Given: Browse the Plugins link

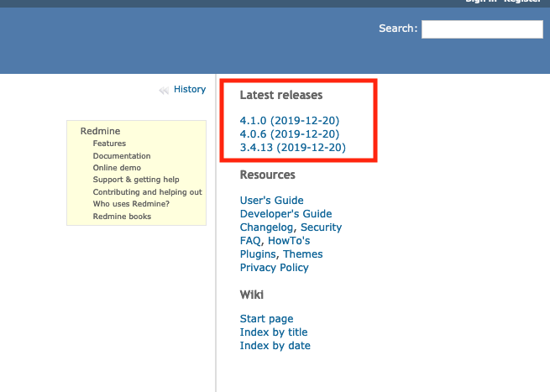Looking at the screenshot, I should pos(258,254).
